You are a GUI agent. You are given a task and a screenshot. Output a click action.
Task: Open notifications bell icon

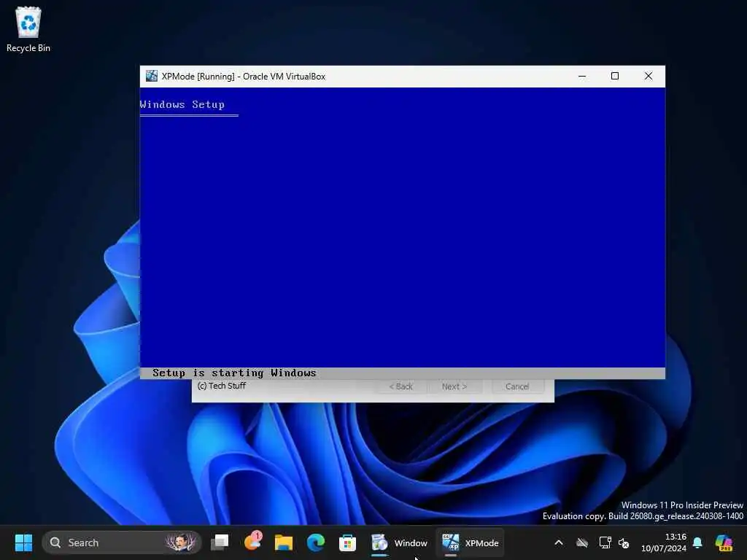click(697, 542)
